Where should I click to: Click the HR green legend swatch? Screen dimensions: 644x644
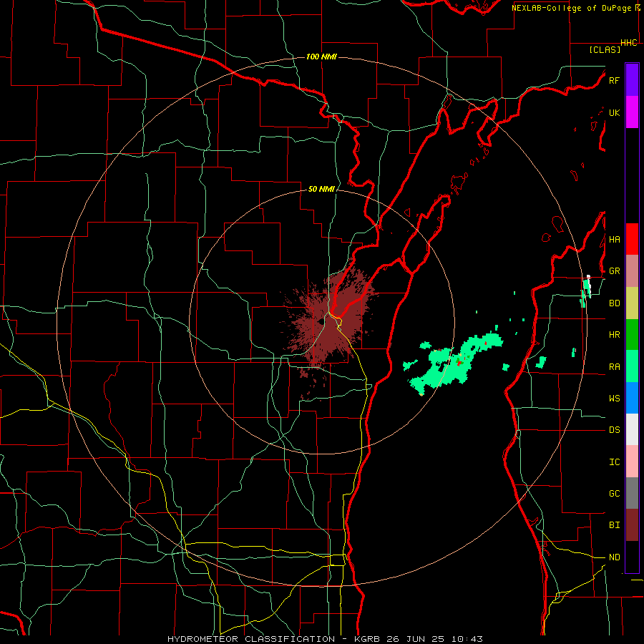(x=632, y=335)
